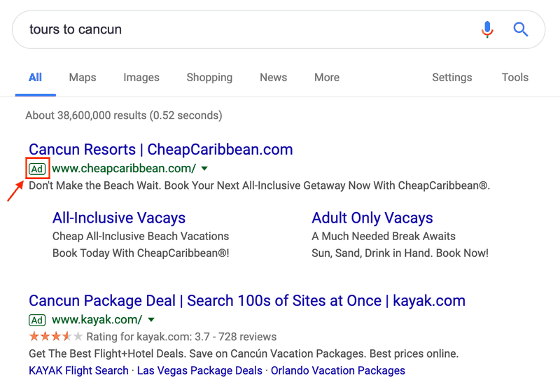Click the magnifying glass search icon

520,29
